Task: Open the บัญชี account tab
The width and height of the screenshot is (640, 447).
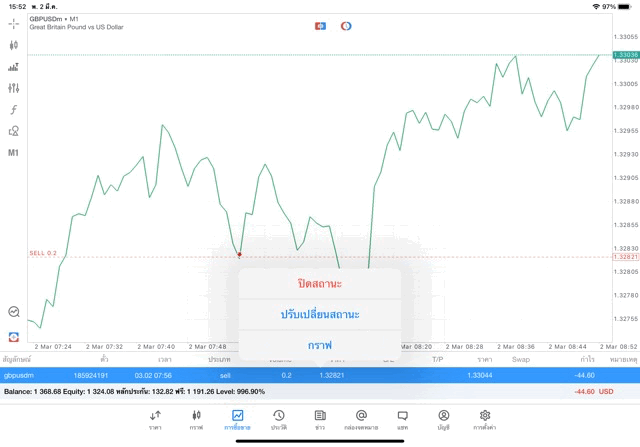Action: coord(443,419)
